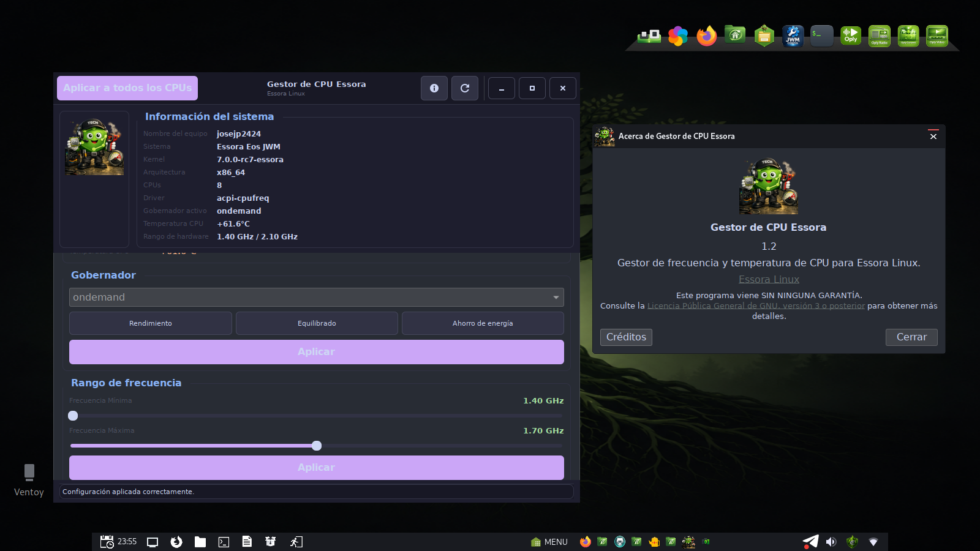
Task: Click the CPU temperature value +61.6°C
Action: (233, 224)
